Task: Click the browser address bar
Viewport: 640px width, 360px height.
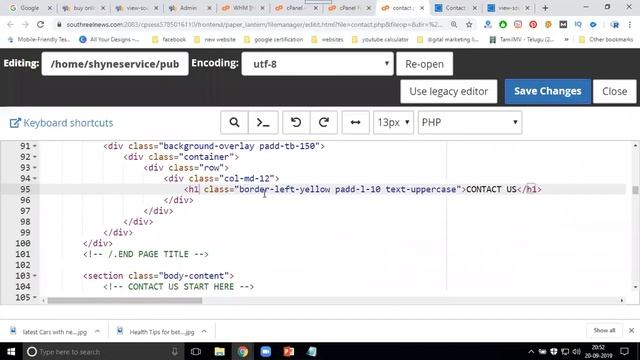Action: point(253,24)
